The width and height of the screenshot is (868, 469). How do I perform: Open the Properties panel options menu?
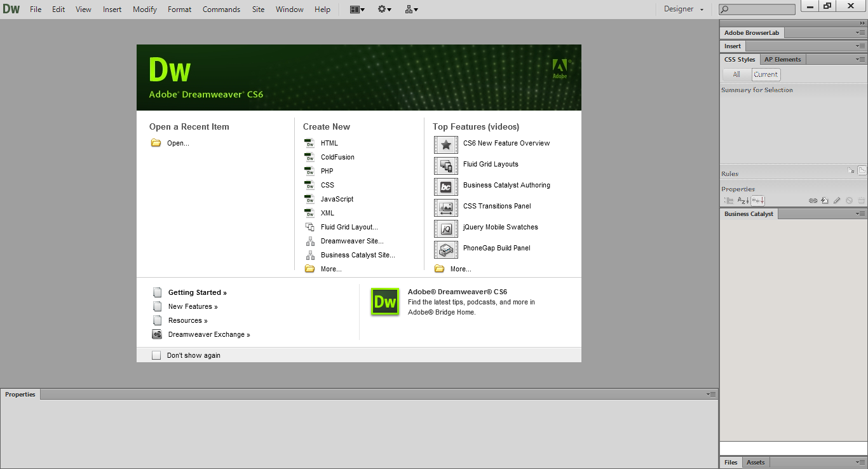712,395
